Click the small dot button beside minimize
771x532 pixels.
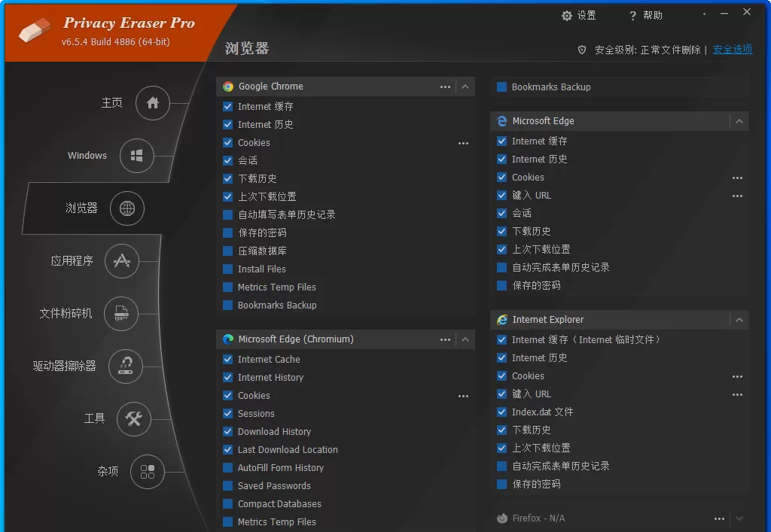704,14
